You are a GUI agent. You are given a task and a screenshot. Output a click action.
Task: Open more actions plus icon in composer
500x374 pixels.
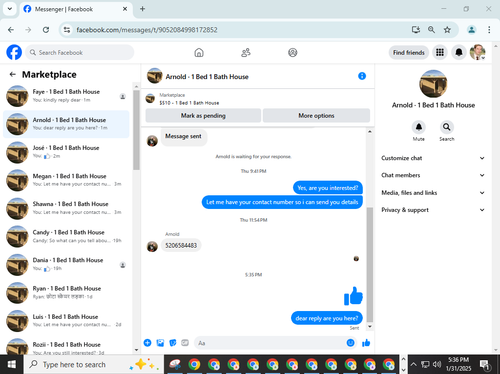click(x=147, y=343)
